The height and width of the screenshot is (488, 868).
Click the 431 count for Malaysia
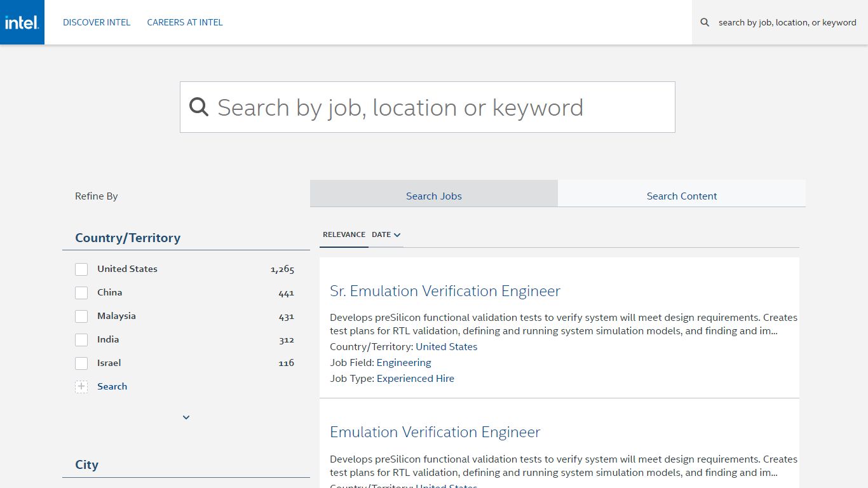coord(286,316)
